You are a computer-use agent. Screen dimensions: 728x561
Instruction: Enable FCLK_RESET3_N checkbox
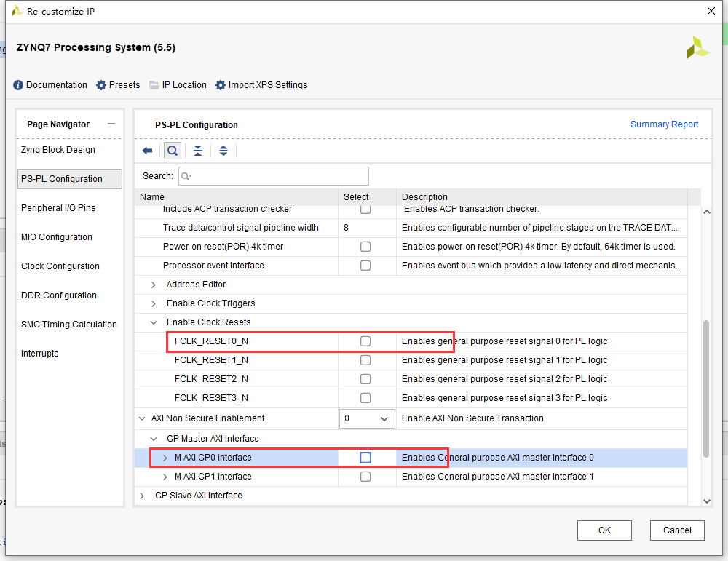365,398
